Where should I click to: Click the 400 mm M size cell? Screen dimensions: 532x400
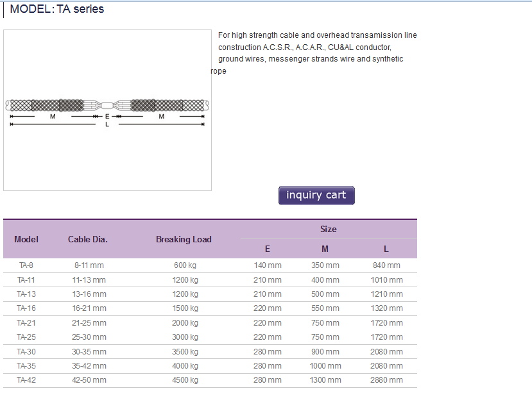[x=325, y=280]
